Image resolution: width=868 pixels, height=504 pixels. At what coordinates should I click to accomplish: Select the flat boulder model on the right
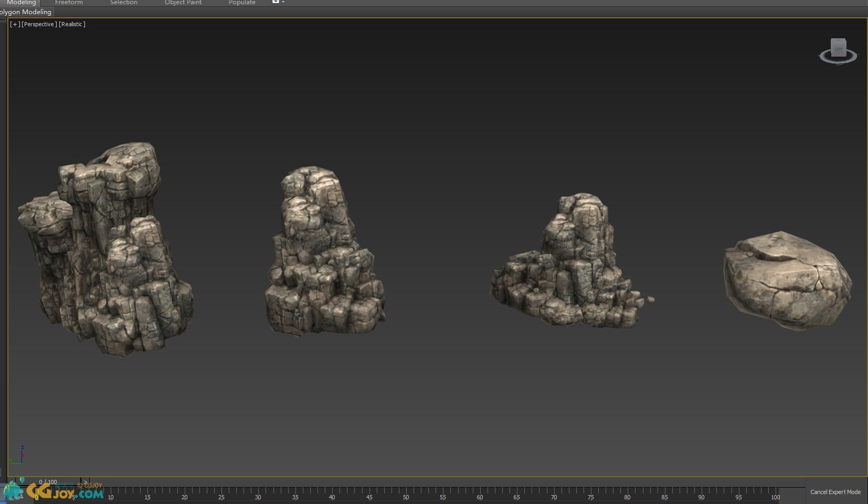787,281
